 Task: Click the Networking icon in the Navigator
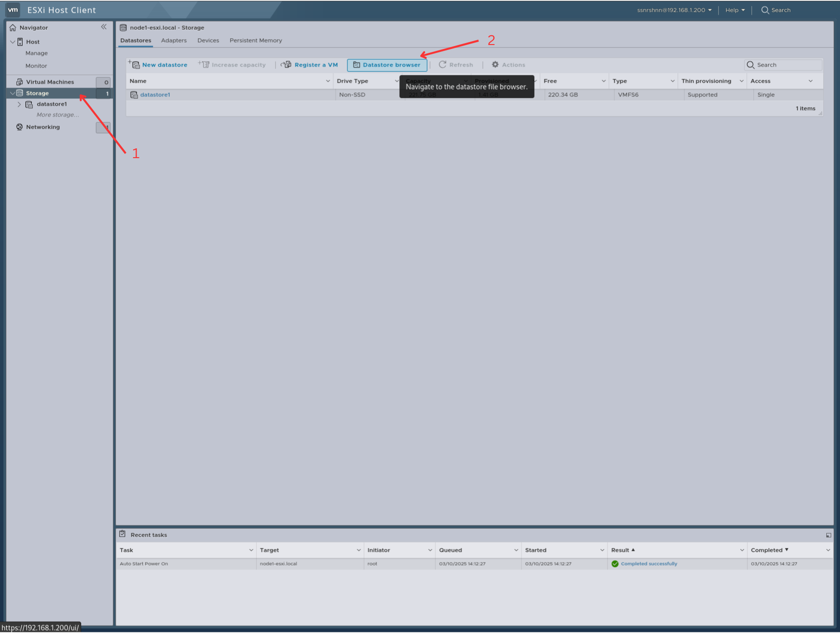[19, 127]
